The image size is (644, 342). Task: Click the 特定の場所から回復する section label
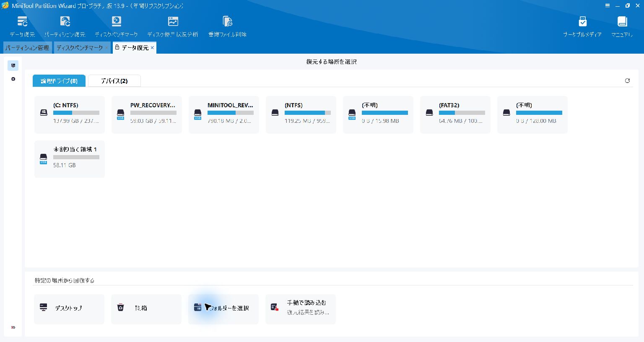[x=65, y=280]
